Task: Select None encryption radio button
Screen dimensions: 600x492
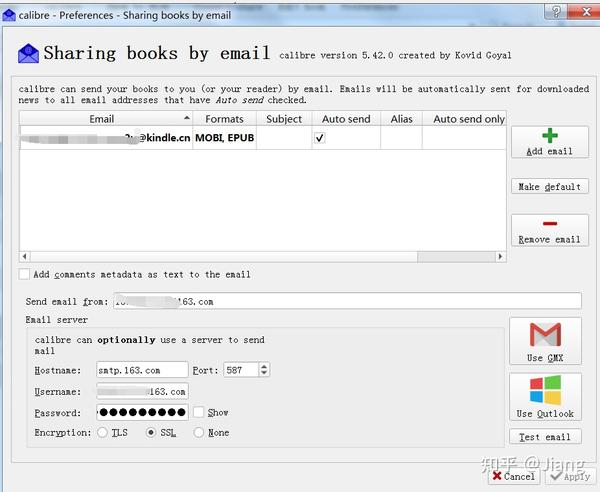Action: 199,433
